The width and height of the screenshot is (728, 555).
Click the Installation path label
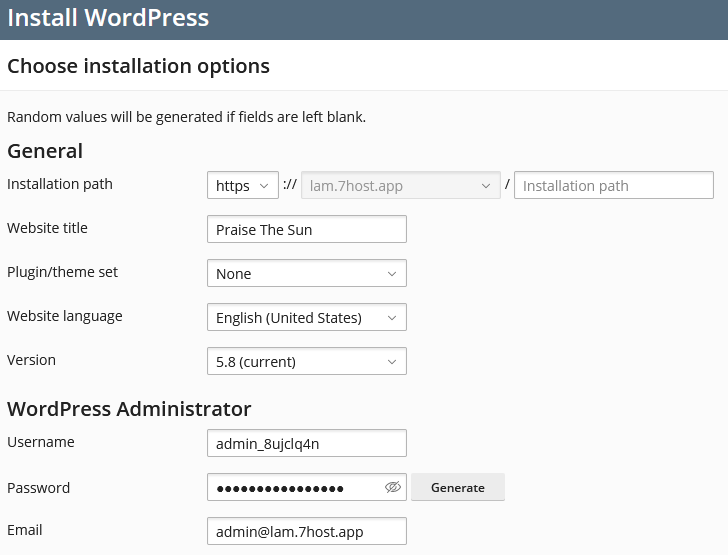(60, 184)
